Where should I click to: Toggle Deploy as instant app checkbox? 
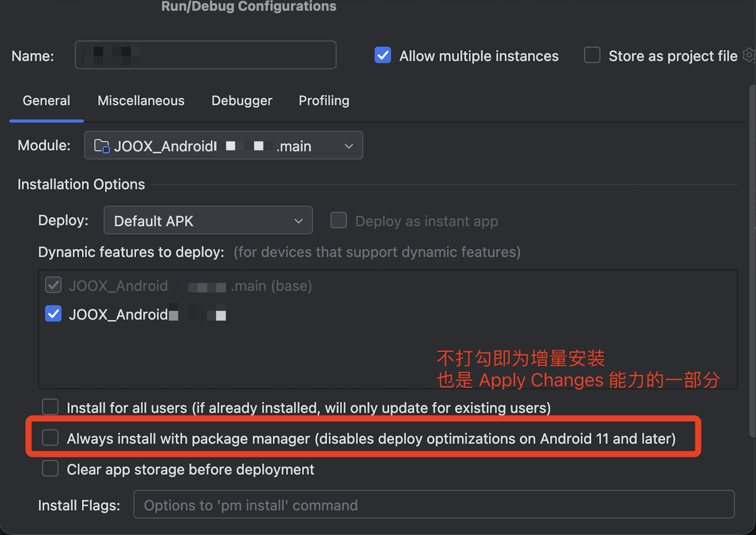tap(338, 220)
